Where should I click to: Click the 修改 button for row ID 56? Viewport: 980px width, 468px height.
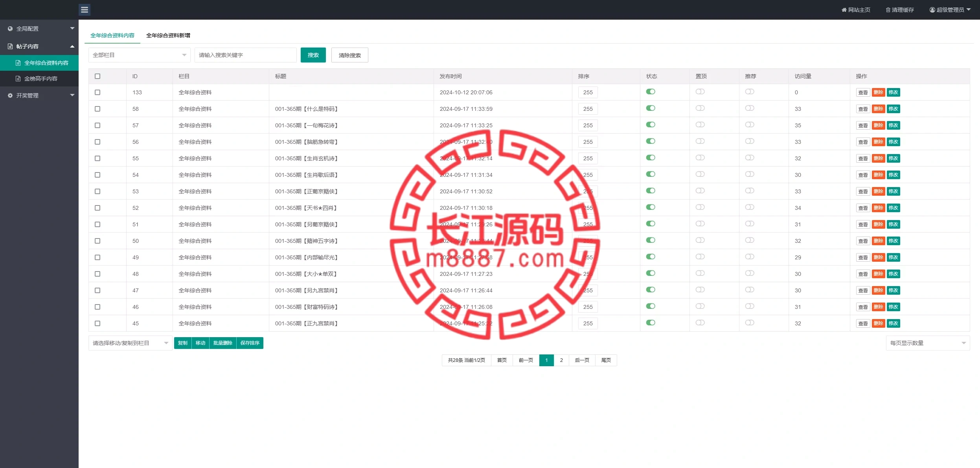(x=894, y=142)
